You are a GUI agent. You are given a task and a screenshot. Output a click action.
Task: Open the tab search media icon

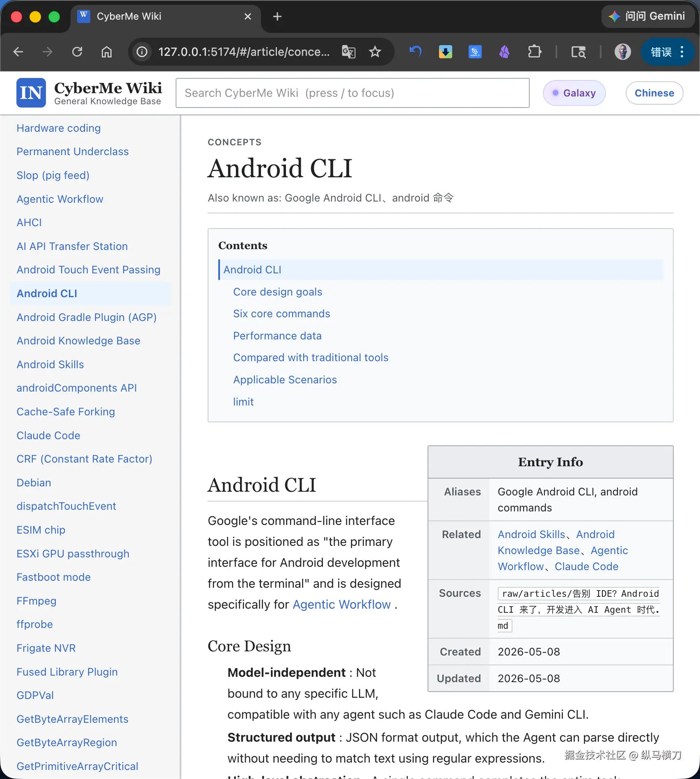point(579,52)
